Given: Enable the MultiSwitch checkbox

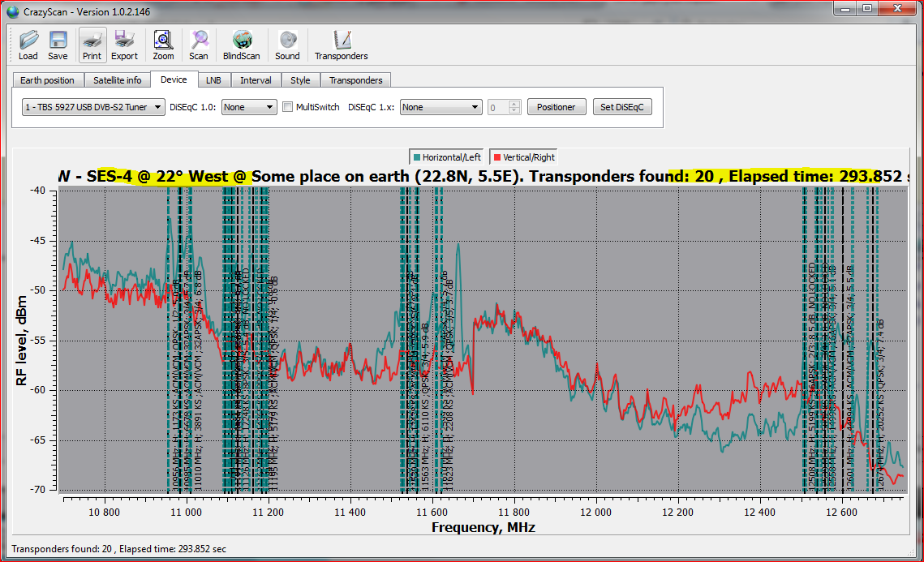Looking at the screenshot, I should tap(288, 107).
